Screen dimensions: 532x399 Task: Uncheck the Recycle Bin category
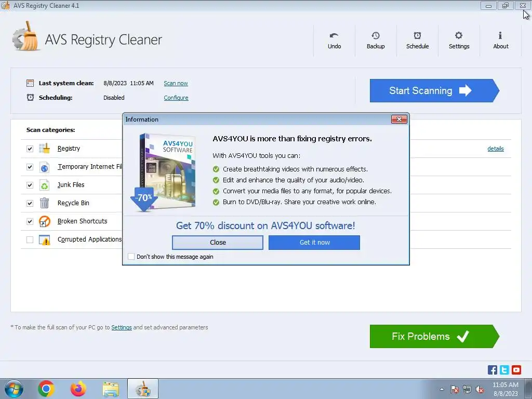click(x=30, y=203)
